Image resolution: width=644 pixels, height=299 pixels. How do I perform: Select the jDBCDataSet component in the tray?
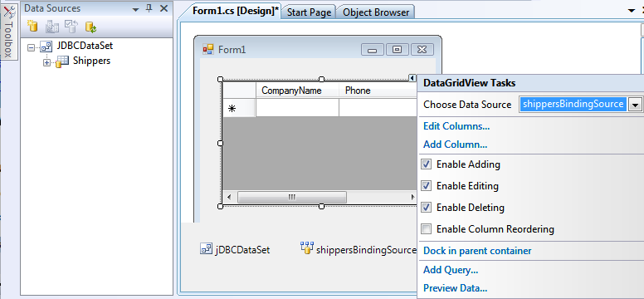[x=236, y=249]
